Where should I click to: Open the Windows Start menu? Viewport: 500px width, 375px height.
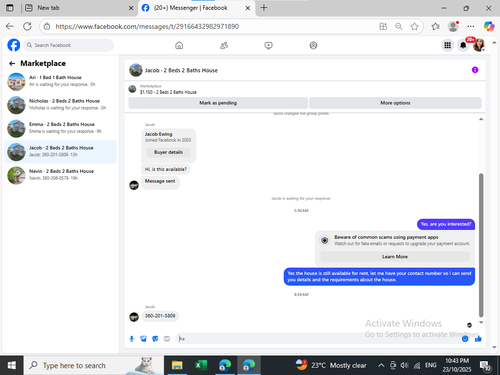tap(12, 365)
